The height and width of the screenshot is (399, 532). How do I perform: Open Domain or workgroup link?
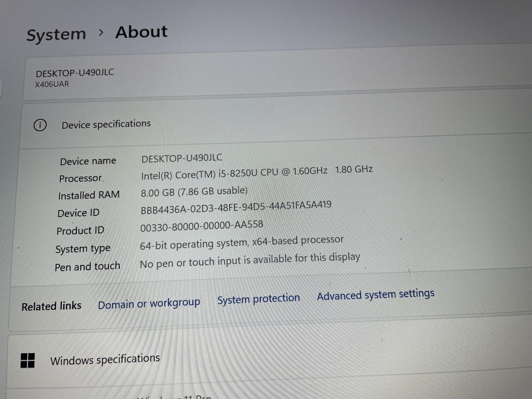[x=149, y=304]
